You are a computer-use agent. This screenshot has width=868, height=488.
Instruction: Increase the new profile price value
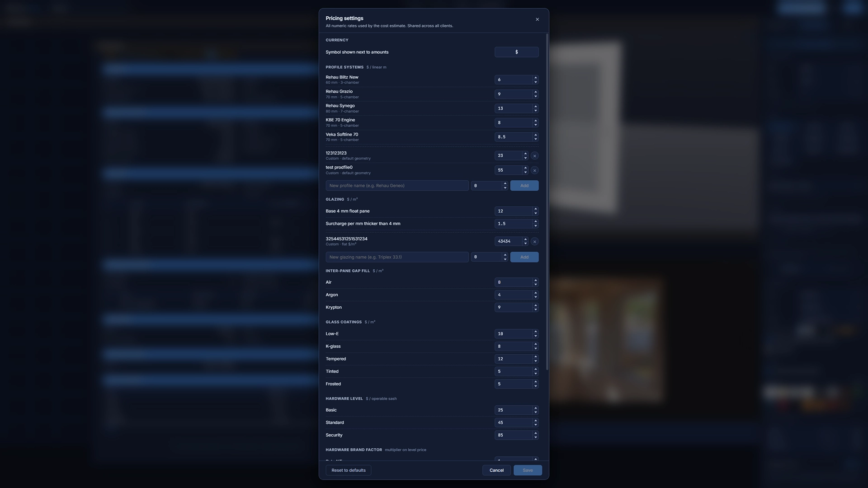(505, 183)
